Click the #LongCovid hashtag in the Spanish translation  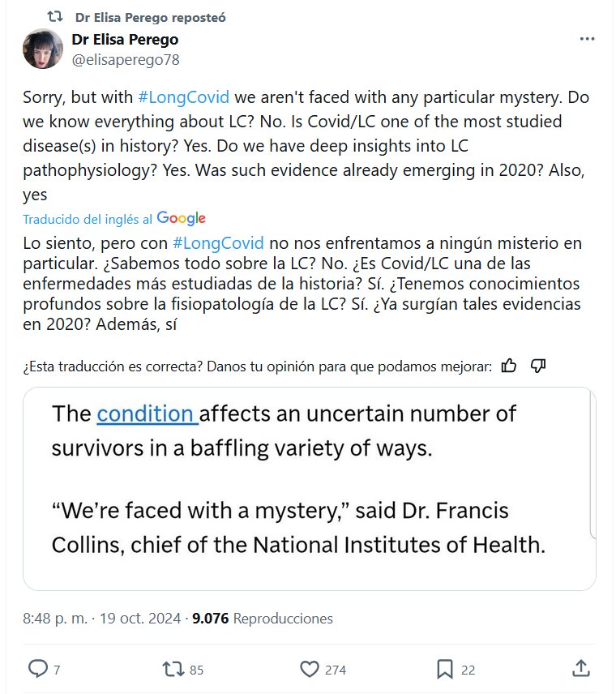218,243
